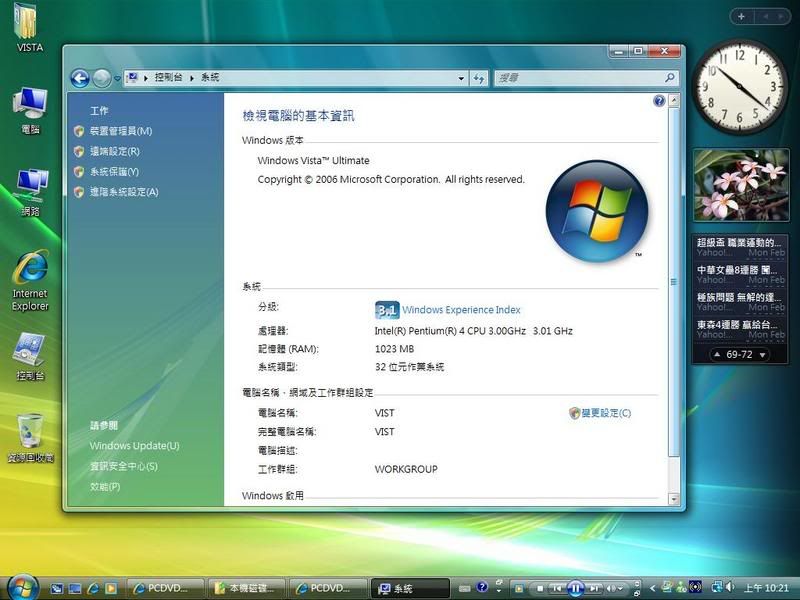The image size is (800, 600).
Task: Click the 控制台 breadcrumb in address bar
Action: tap(168, 78)
